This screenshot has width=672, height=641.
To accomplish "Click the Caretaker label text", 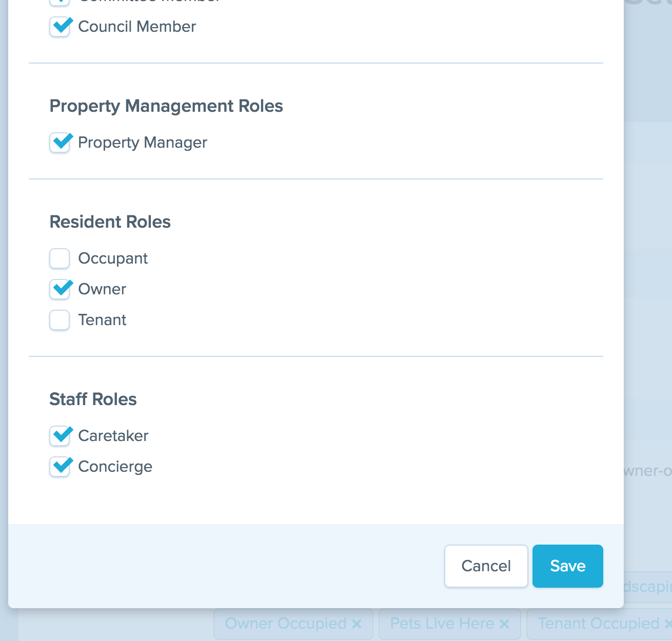I will [x=113, y=436].
